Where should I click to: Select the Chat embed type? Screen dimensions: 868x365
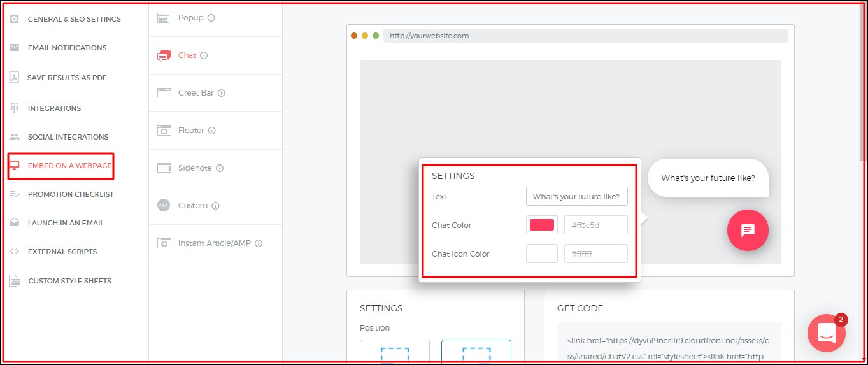[x=187, y=55]
